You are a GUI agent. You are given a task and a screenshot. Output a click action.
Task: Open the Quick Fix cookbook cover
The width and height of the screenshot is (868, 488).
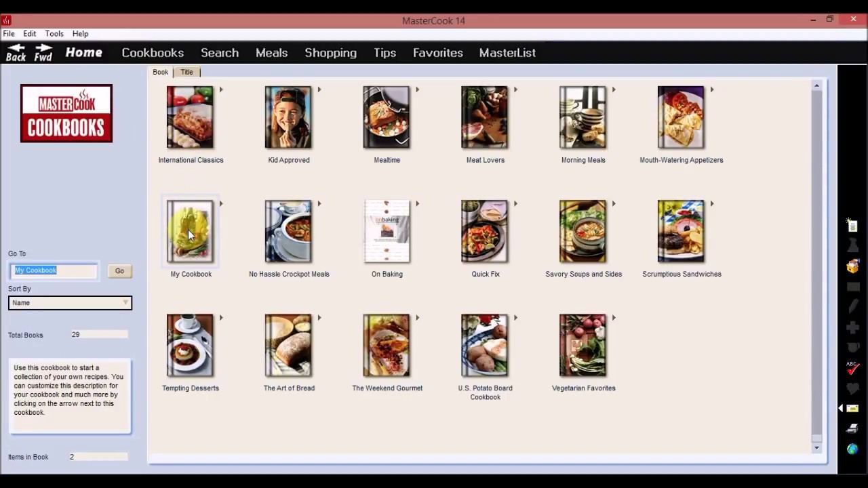coord(485,231)
